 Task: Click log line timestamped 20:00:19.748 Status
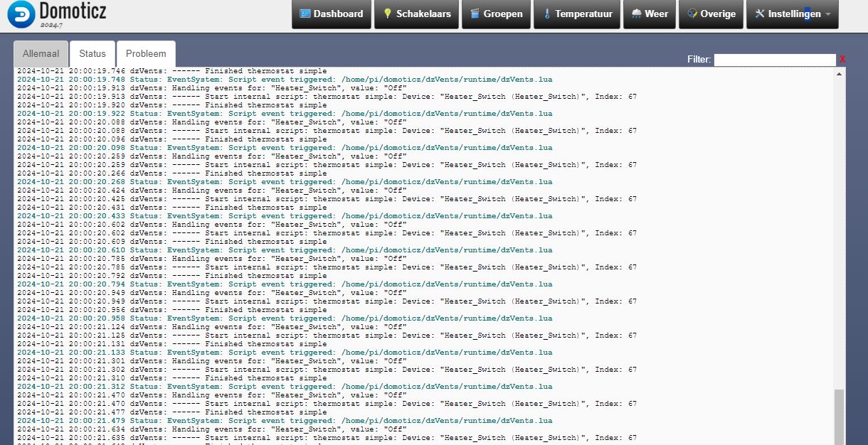click(285, 80)
